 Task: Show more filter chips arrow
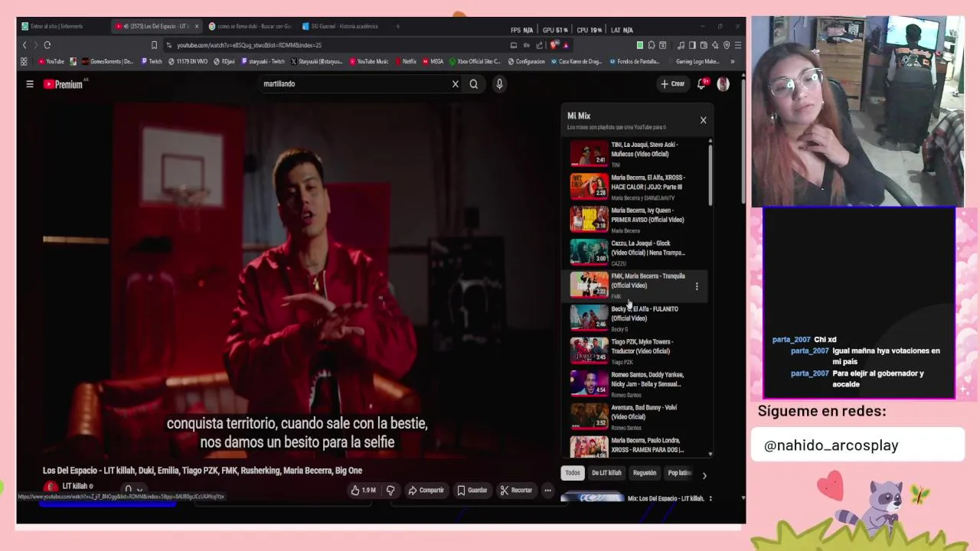(x=704, y=475)
